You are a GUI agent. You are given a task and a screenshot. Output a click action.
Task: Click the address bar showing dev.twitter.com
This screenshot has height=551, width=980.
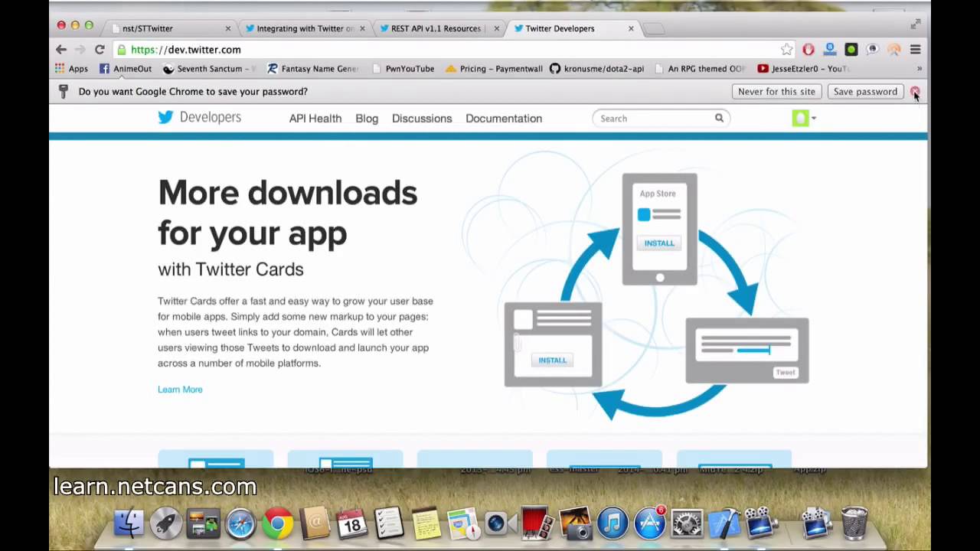click(452, 50)
